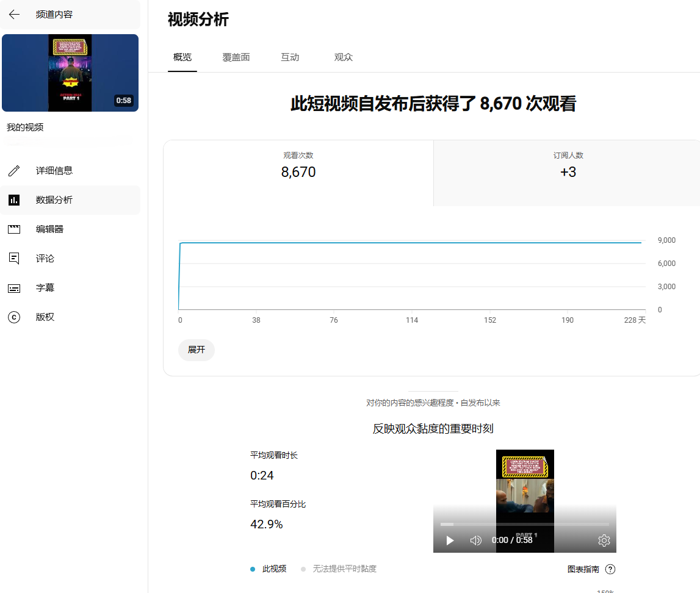Click the video thumbnail in sidebar
The width and height of the screenshot is (700, 593).
[70, 73]
